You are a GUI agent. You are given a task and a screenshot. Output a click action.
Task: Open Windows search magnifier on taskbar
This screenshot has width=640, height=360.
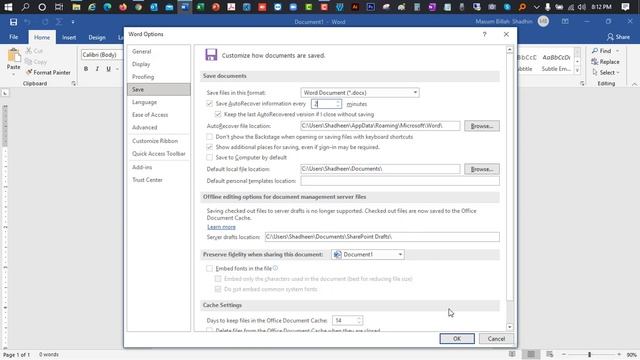click(x=25, y=7)
